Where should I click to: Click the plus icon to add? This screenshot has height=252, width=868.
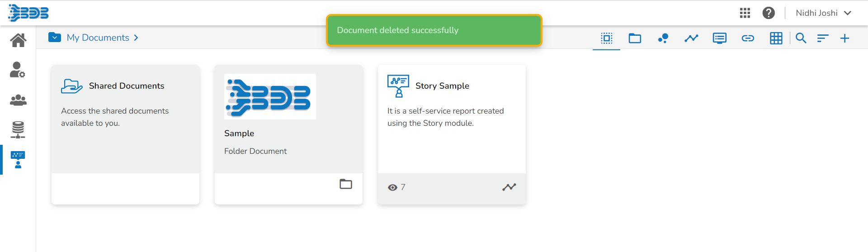coord(844,38)
